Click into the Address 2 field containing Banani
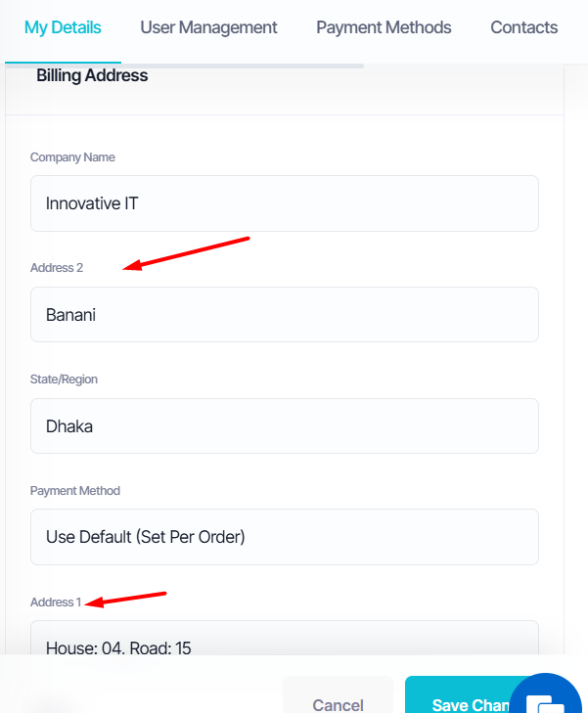The width and height of the screenshot is (588, 713). point(285,315)
